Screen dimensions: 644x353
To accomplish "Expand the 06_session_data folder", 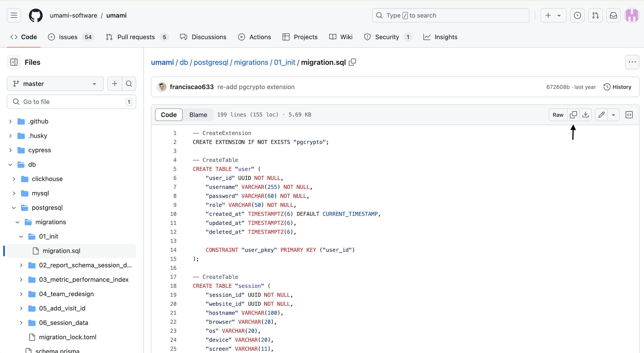I will click(21, 323).
